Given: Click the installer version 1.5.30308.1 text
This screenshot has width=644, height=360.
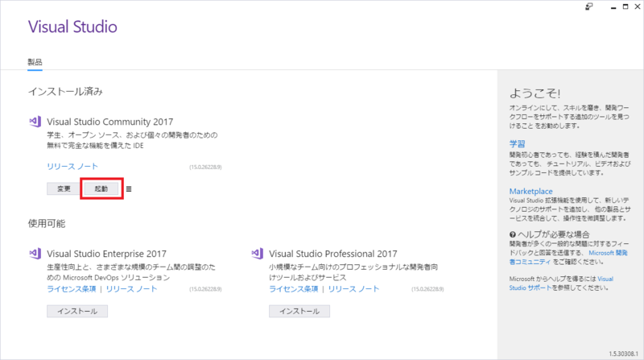Looking at the screenshot, I should pyautogui.click(x=623, y=354).
